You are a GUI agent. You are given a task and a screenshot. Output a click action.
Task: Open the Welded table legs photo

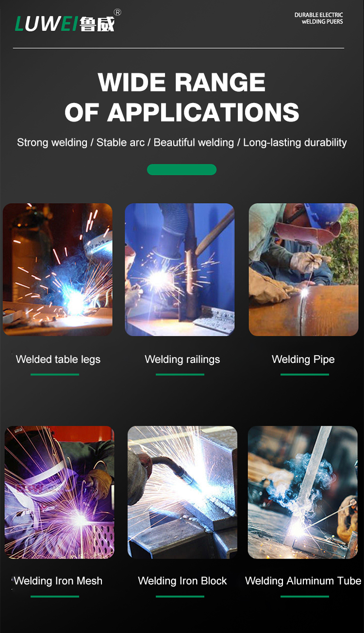tap(58, 270)
